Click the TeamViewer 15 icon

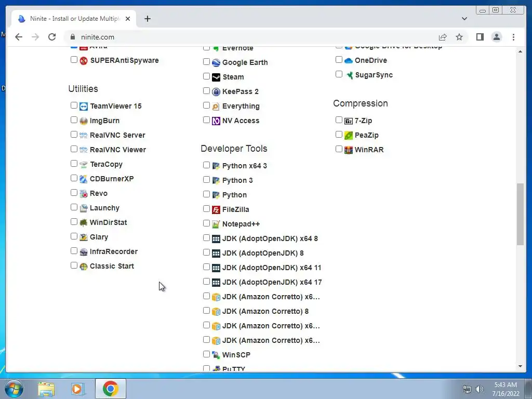[84, 106]
